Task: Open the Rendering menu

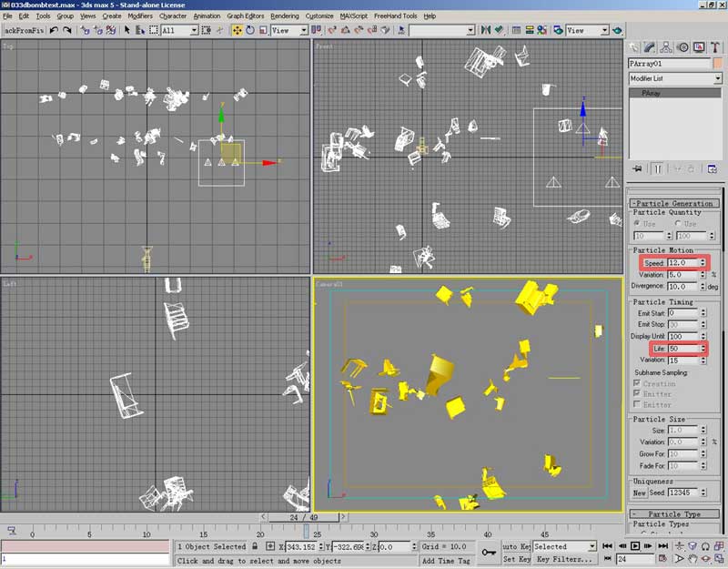Action: pos(284,16)
